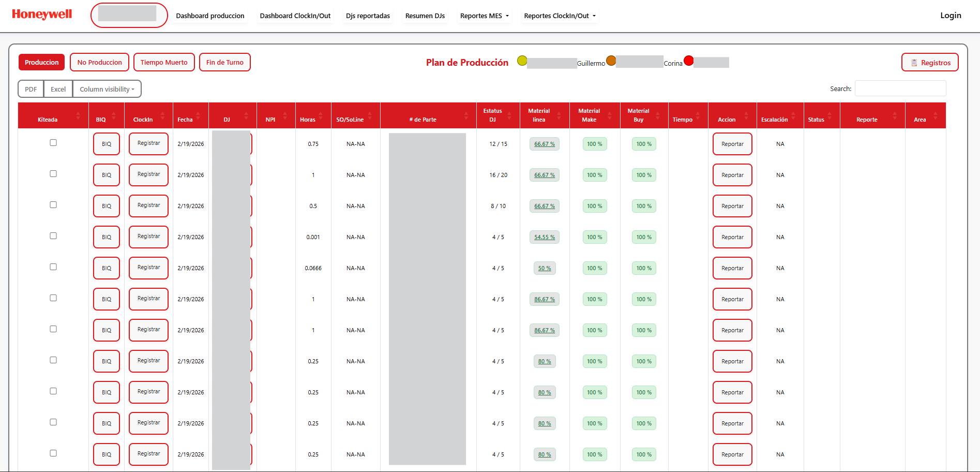Viewport: 980px width, 472px height.
Task: Click sort arrows in Horas header
Action: coord(321,115)
